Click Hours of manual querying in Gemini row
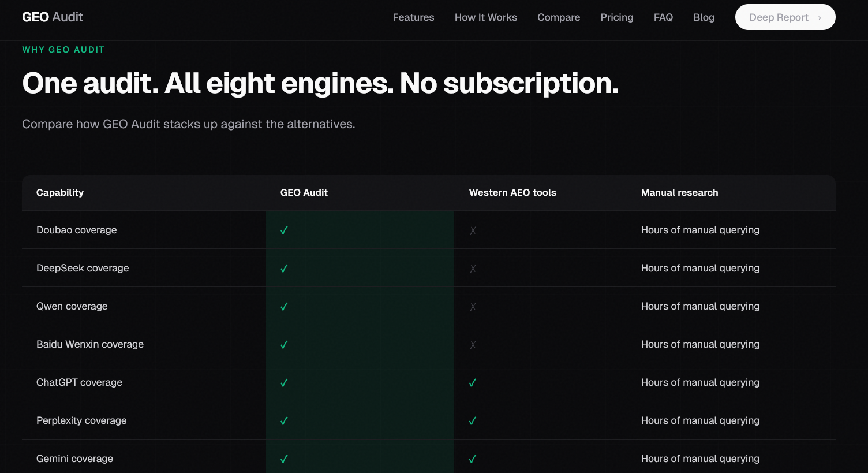868x473 pixels. (x=700, y=459)
